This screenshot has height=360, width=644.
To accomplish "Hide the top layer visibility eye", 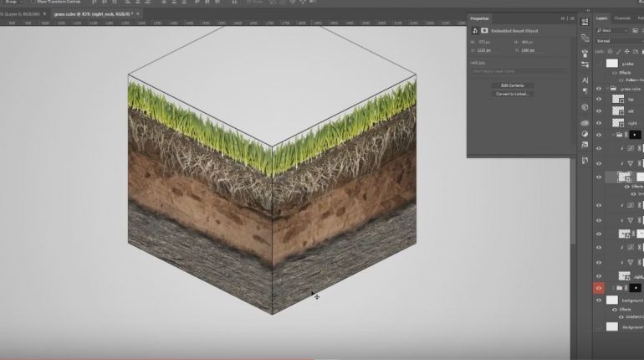I will tap(598, 99).
